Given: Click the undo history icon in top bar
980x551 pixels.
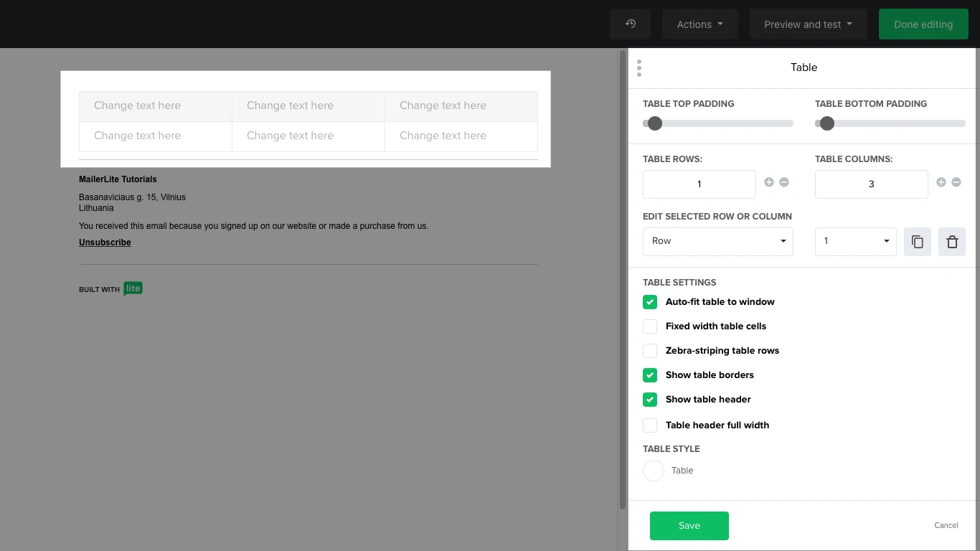Looking at the screenshot, I should 630,24.
